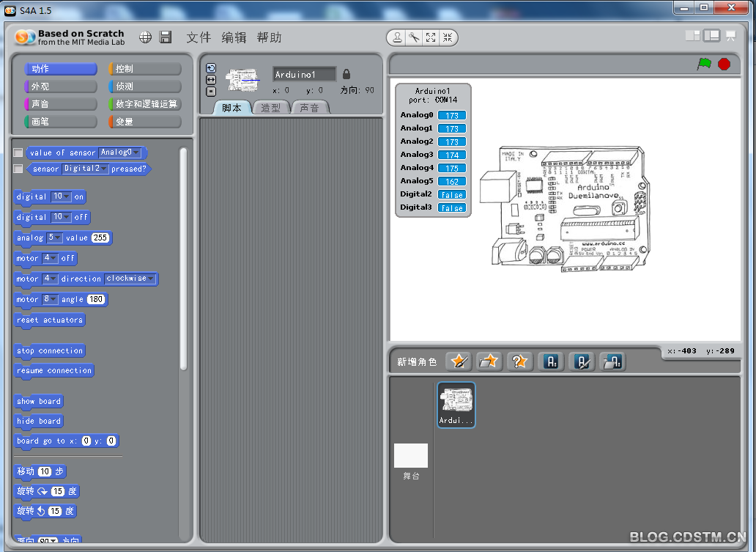Select the stamp duplicate tool

397,37
